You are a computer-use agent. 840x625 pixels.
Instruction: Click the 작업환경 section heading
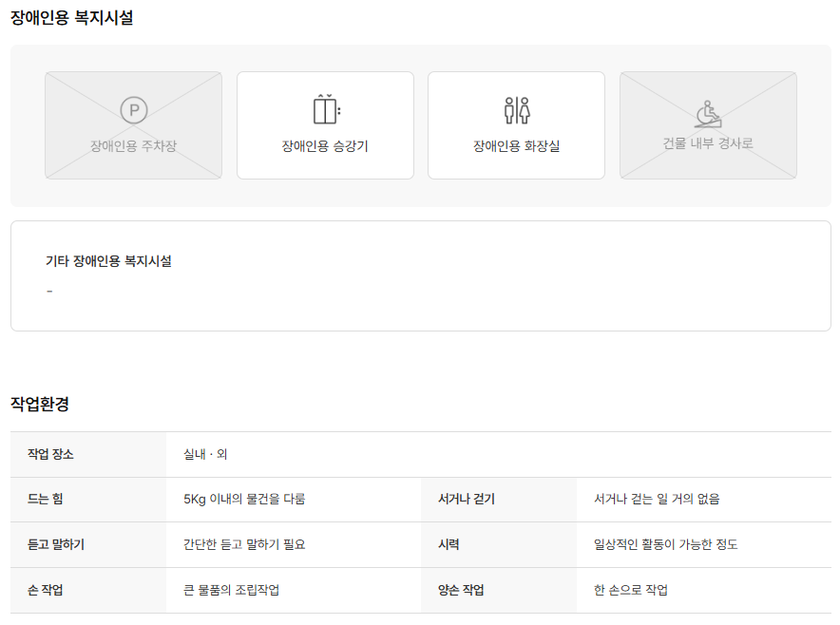(40, 404)
